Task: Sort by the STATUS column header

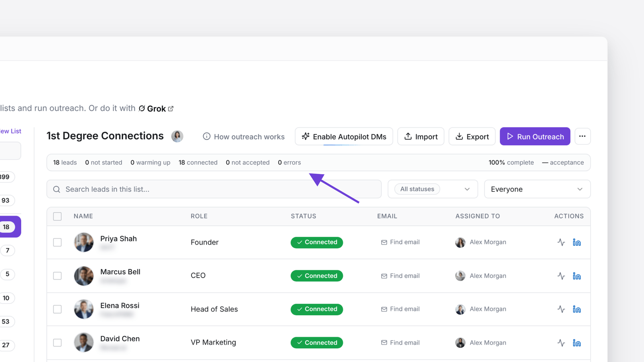Action: click(303, 216)
